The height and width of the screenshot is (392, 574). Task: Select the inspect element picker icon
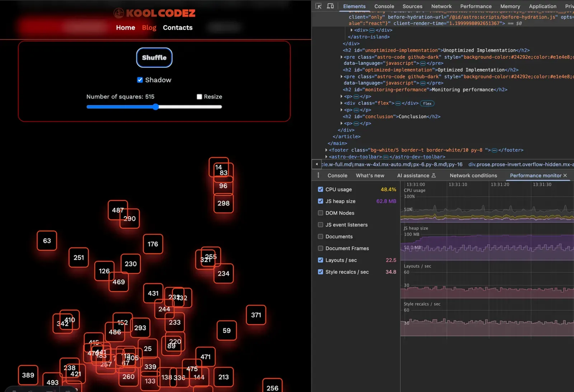pos(319,6)
